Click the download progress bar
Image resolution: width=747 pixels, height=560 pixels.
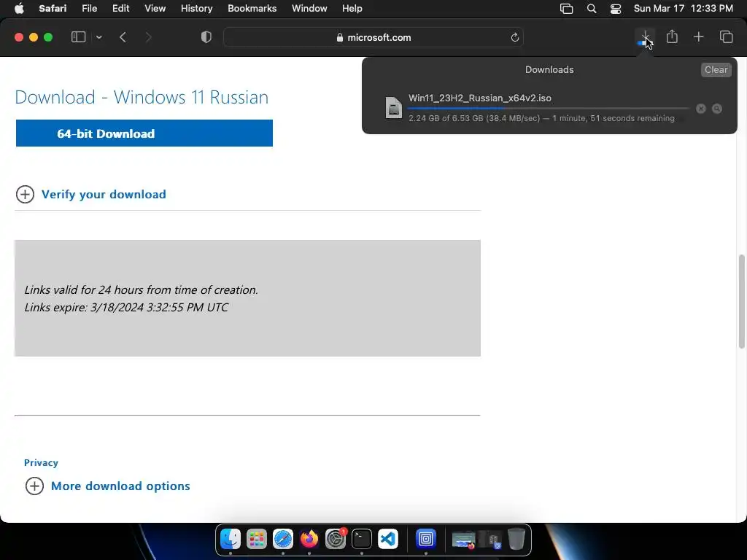(x=549, y=109)
